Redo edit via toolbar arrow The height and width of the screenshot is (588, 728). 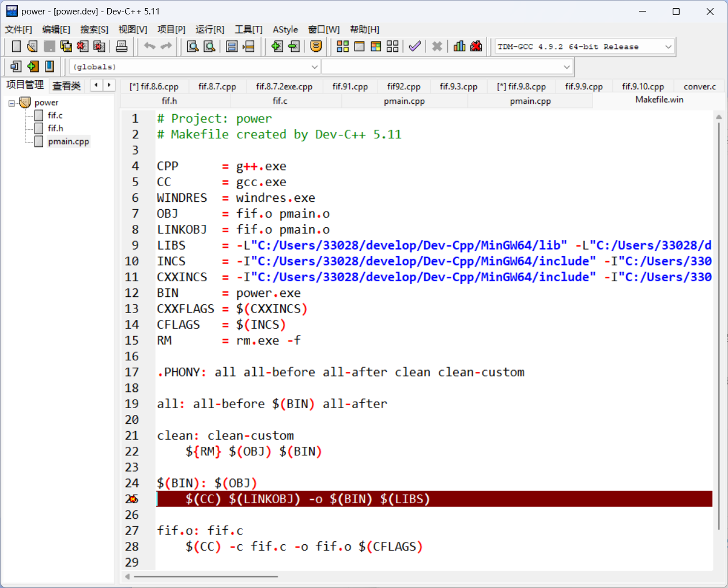click(x=167, y=46)
